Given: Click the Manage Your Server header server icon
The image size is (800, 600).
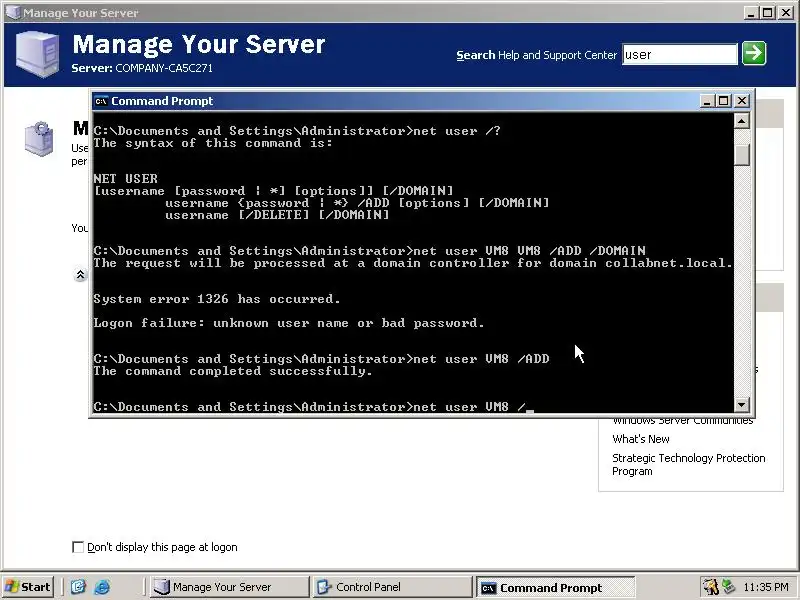Looking at the screenshot, I should [37, 54].
